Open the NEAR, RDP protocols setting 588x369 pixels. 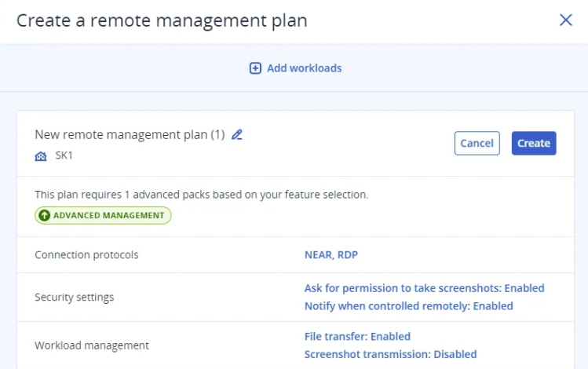coord(331,255)
